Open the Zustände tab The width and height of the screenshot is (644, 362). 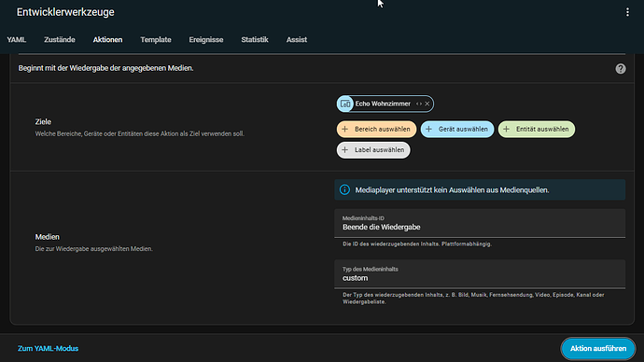[60, 40]
